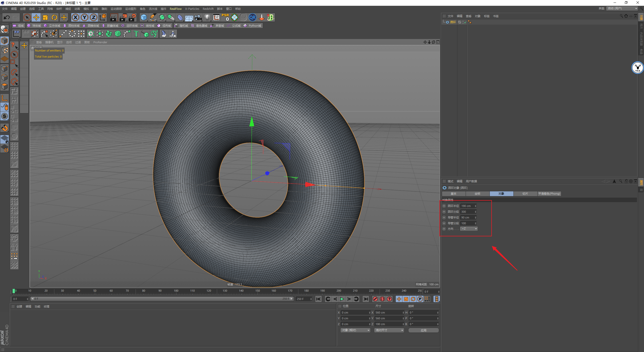644x352 pixels.
Task: Open the ProRender viewport menu
Action: (x=100, y=42)
